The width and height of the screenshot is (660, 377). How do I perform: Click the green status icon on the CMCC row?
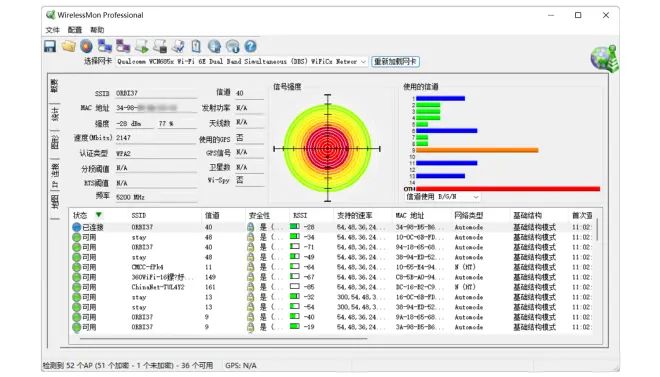pos(77,267)
